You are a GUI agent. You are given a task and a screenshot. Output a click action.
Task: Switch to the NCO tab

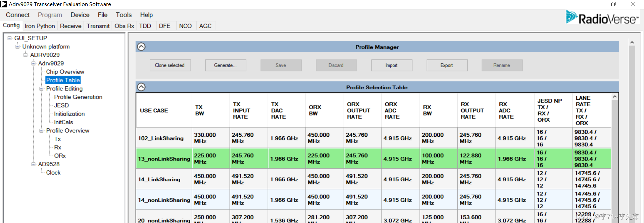(186, 26)
